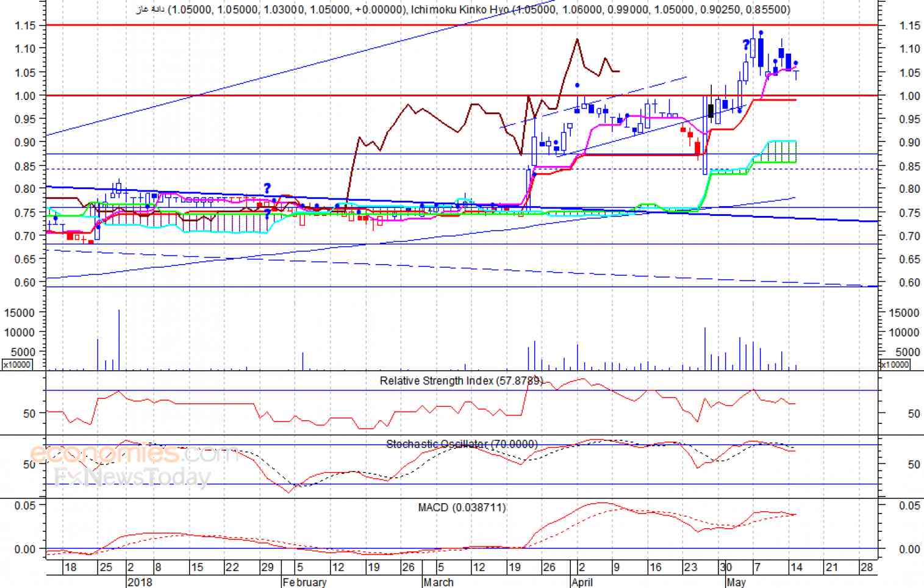The width and height of the screenshot is (924, 588).
Task: Click date label 16 on the time axis
Action: tap(655, 567)
